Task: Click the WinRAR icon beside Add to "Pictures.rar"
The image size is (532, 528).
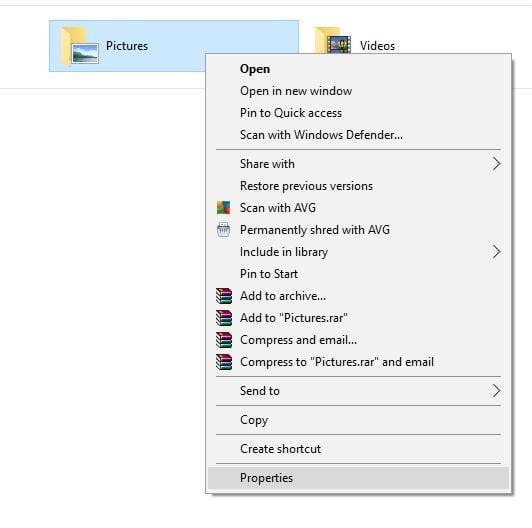Action: point(224,318)
